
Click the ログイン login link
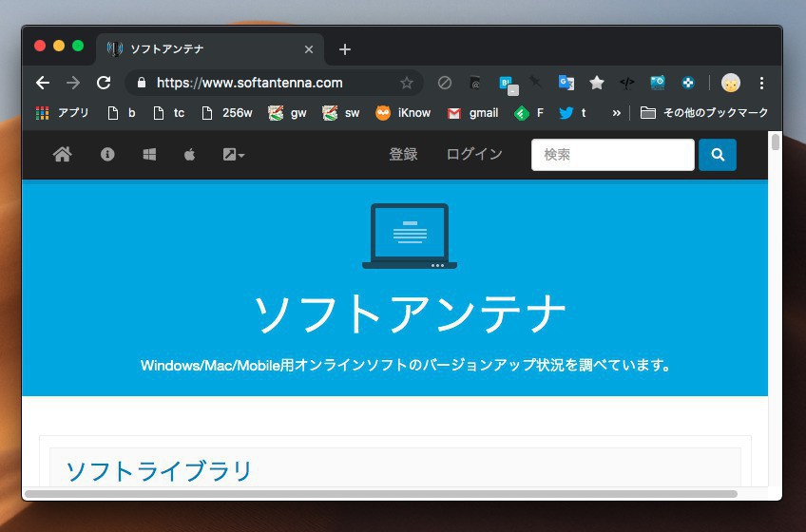coord(474,154)
